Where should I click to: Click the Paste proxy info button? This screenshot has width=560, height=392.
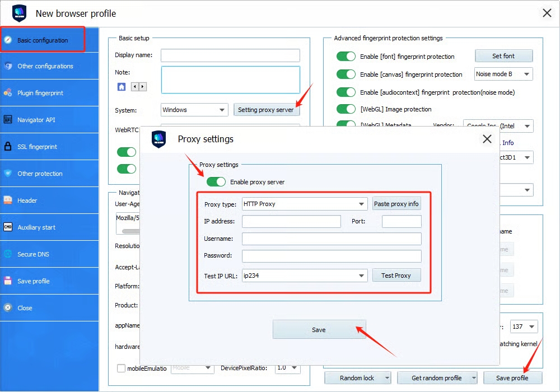pyautogui.click(x=396, y=204)
